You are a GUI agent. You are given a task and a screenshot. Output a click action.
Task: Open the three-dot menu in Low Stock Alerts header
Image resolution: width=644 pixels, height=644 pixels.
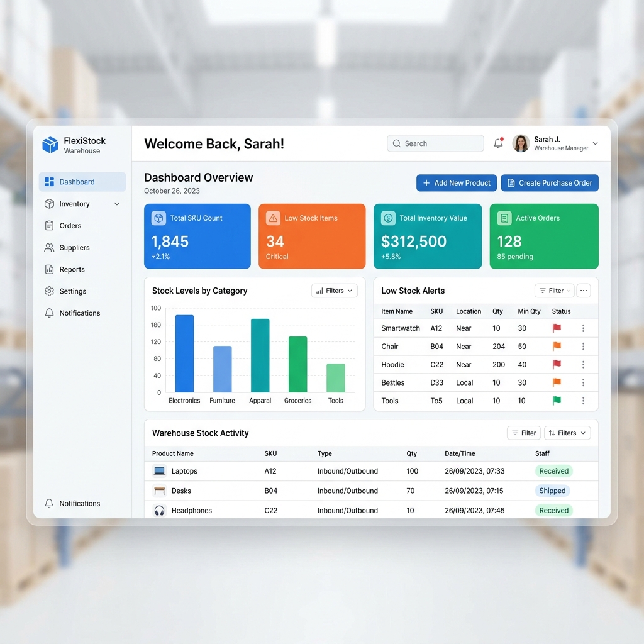pos(583,291)
